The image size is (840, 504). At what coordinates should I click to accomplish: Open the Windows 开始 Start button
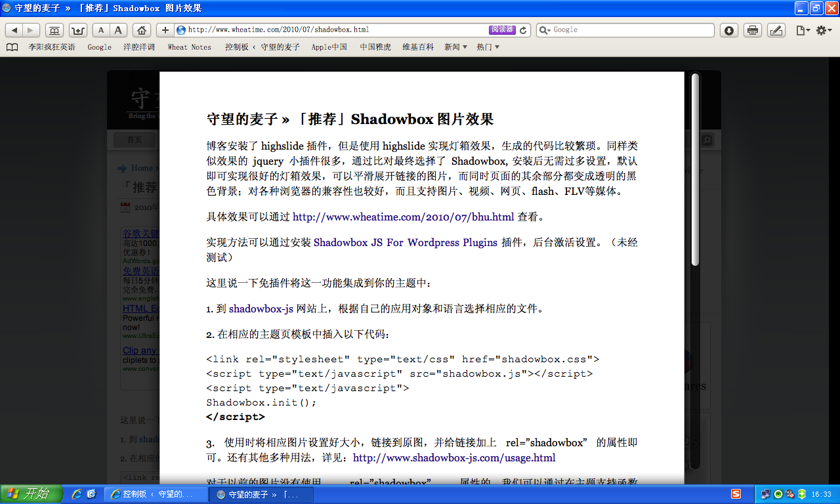click(x=31, y=494)
